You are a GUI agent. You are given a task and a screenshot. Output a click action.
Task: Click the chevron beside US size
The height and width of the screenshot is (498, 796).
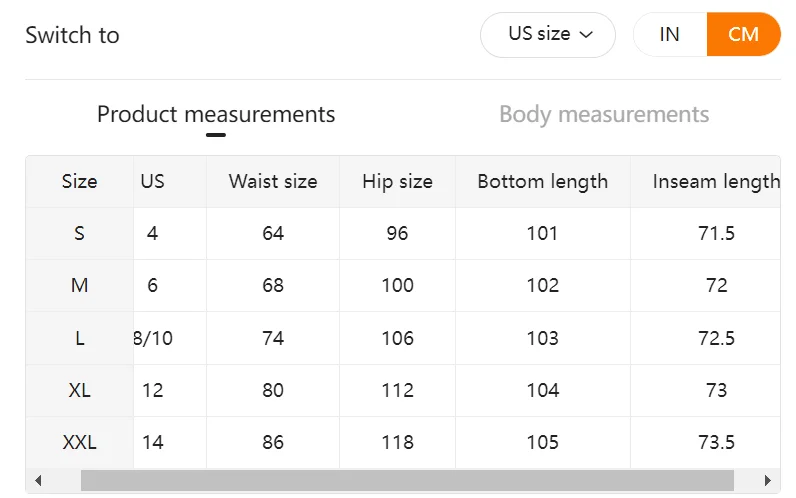[586, 35]
